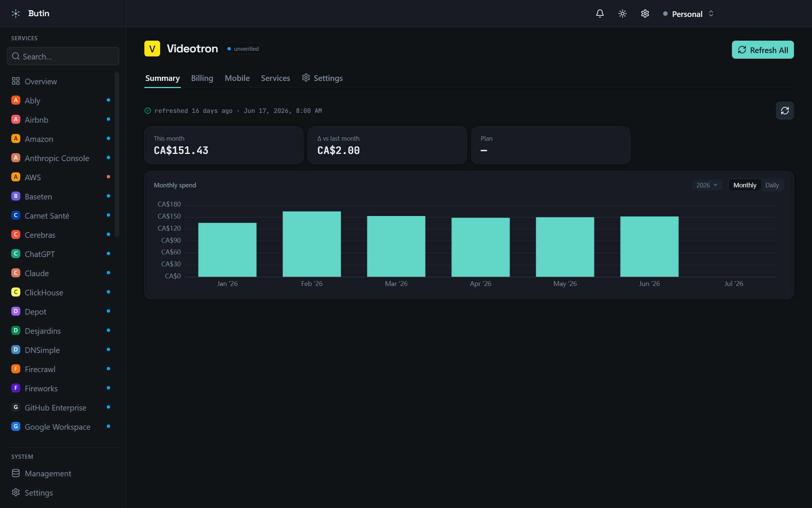Click in the services Search field
This screenshot has height=508, width=812.
(63, 56)
